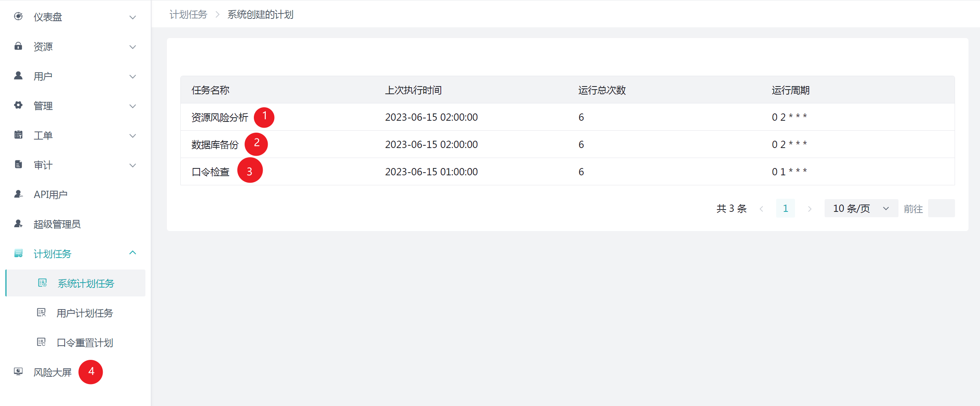Click the 计划任务 breadcrumb link
Viewport: 980px width, 406px height.
[x=188, y=15]
